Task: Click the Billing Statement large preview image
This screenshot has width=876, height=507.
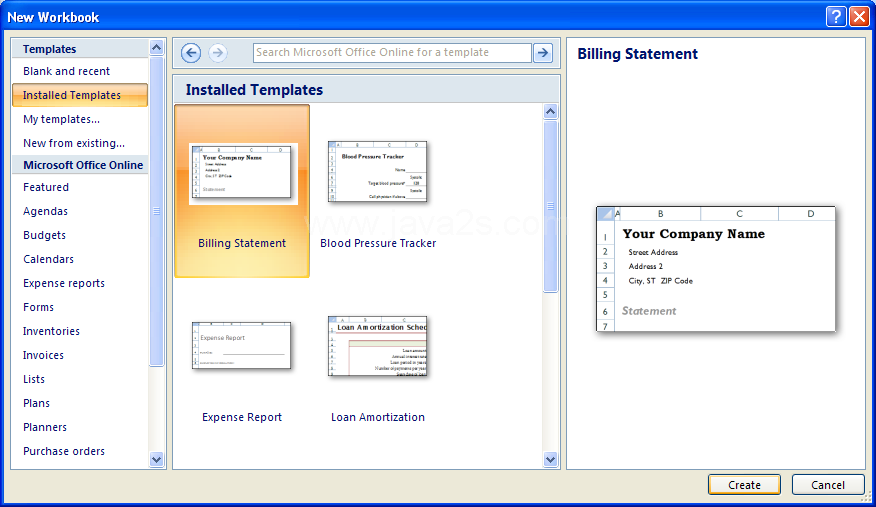Action: (716, 269)
